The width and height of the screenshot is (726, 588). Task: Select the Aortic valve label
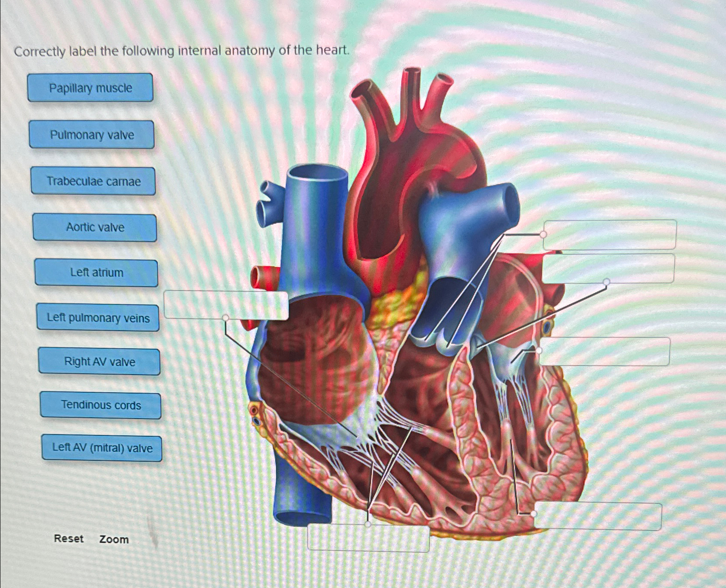tap(95, 227)
